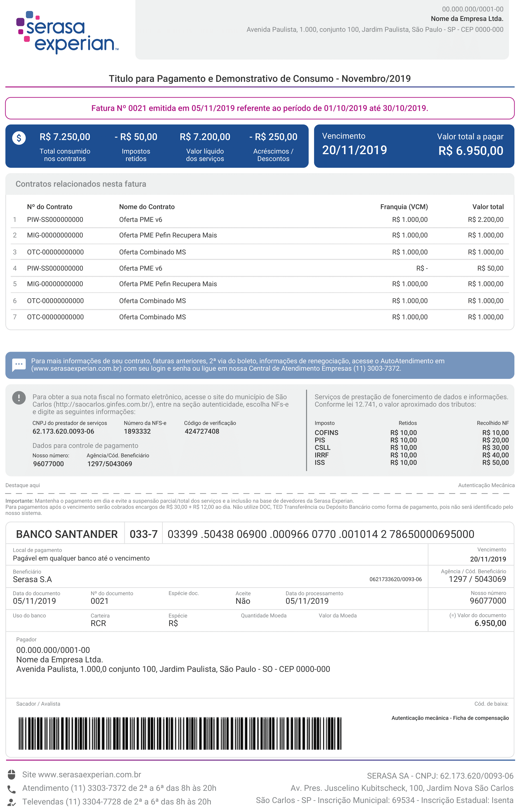520x812 pixels.
Task: Click Autenticação Mecânica label above cut line
Action: [486, 485]
